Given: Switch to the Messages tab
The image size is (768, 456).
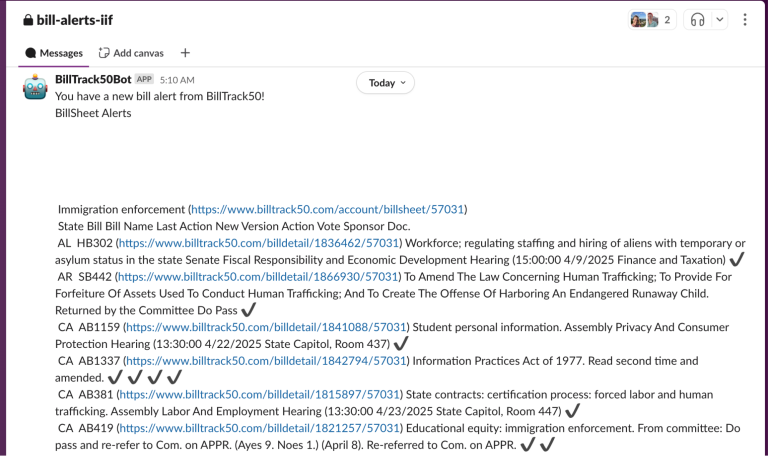Looking at the screenshot, I should pos(54,53).
